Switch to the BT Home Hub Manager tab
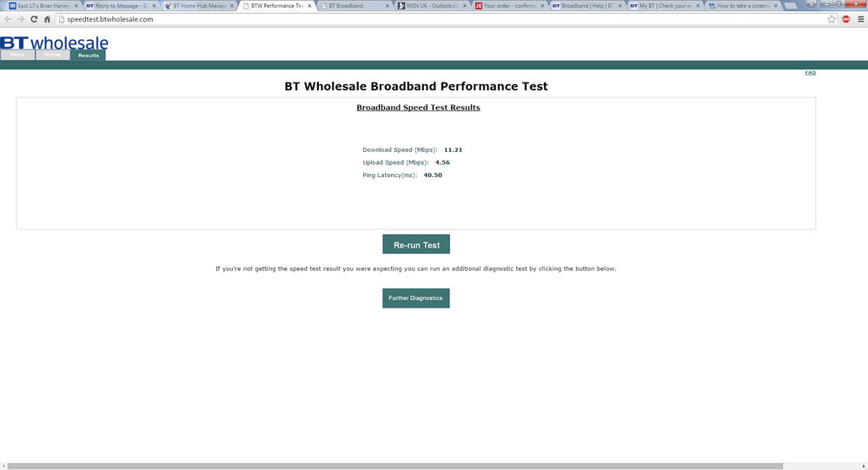Screen dimensions: 868x470 [x=199, y=5]
